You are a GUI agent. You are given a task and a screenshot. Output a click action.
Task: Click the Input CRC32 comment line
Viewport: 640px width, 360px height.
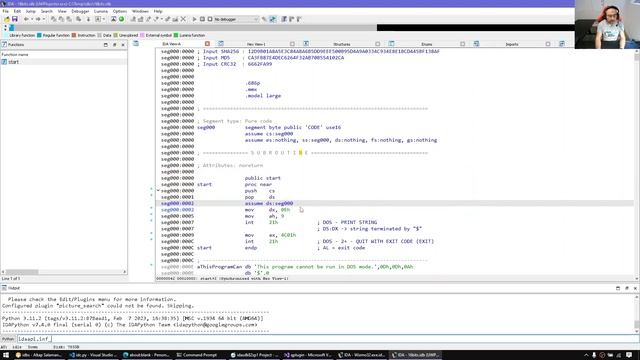click(x=235, y=64)
